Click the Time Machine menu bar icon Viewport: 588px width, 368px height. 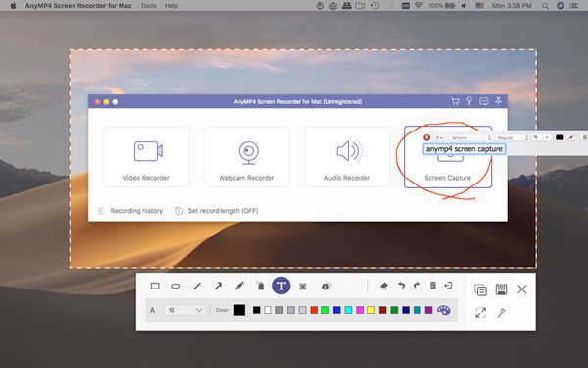[x=375, y=6]
